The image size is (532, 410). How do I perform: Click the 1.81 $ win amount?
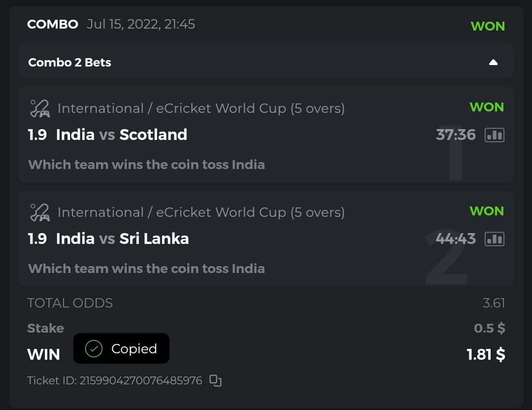[486, 354]
